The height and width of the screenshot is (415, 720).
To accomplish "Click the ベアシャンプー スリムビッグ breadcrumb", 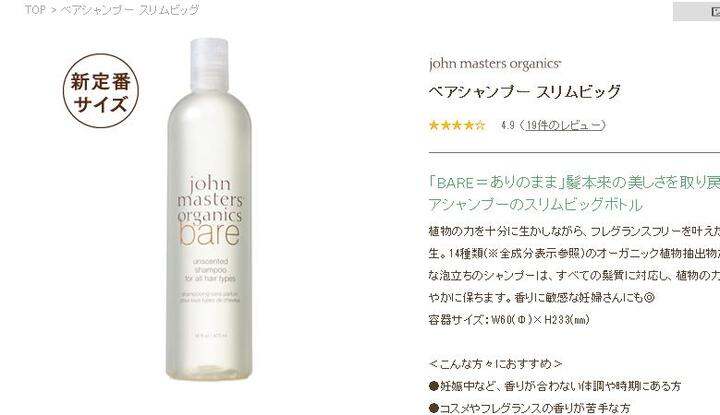I will click(x=129, y=10).
